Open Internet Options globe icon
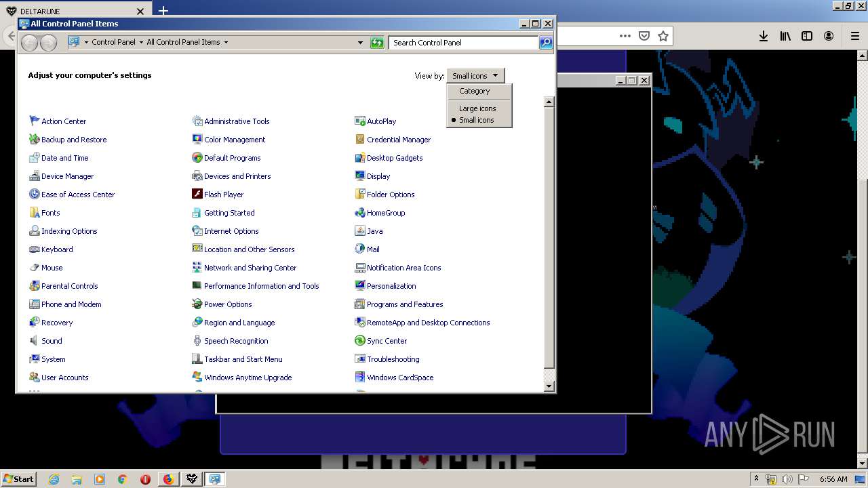The width and height of the screenshot is (868, 488). (197, 230)
